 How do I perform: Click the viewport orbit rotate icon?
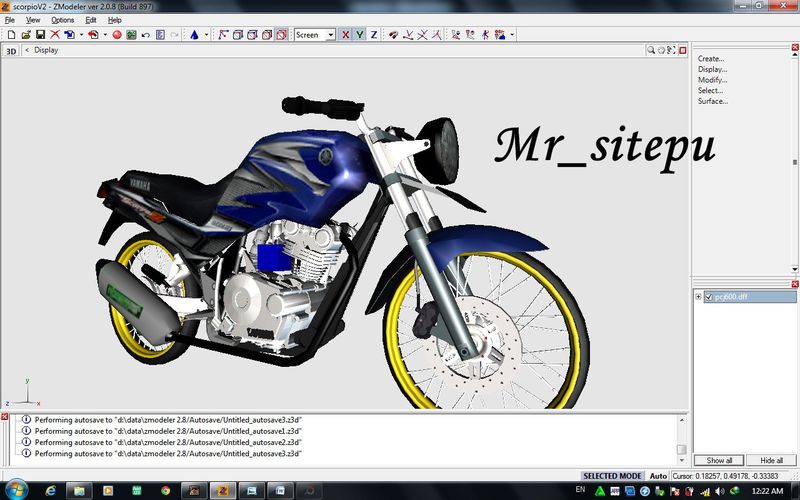(661, 50)
